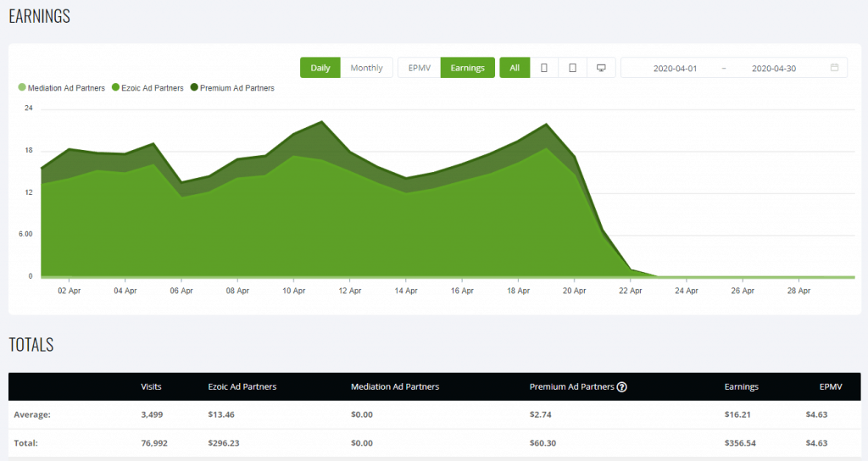This screenshot has width=868, height=461.
Task: Select total premium value $60.30
Action: click(542, 442)
